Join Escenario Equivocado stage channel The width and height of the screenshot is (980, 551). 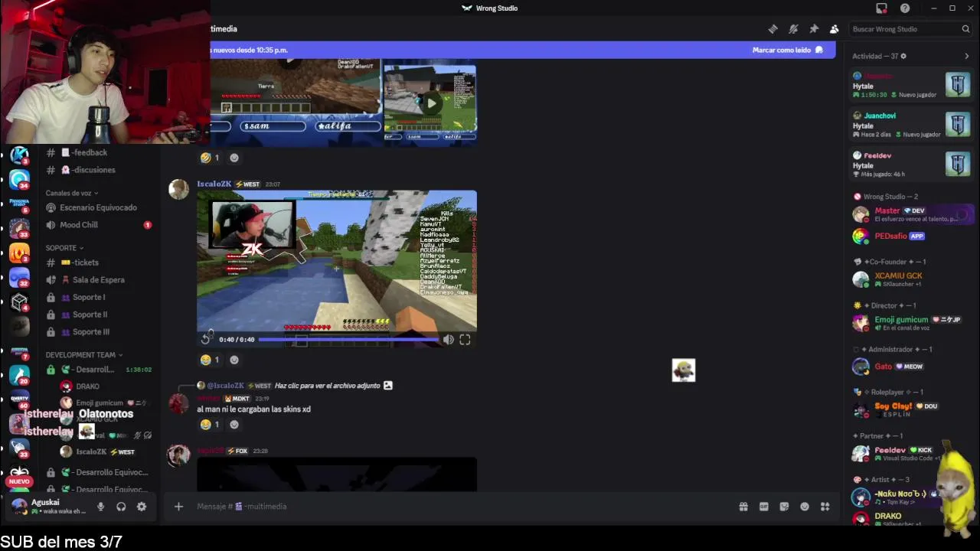98,207
